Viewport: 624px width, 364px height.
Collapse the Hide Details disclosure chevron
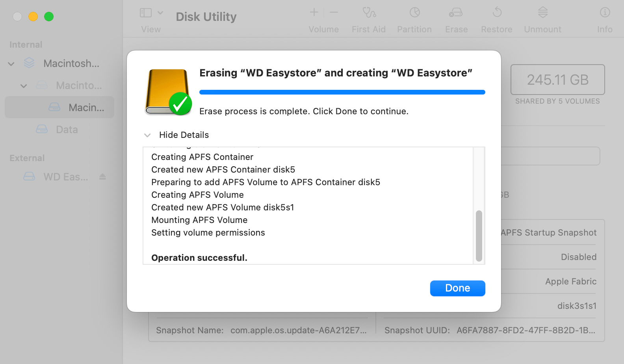point(147,135)
